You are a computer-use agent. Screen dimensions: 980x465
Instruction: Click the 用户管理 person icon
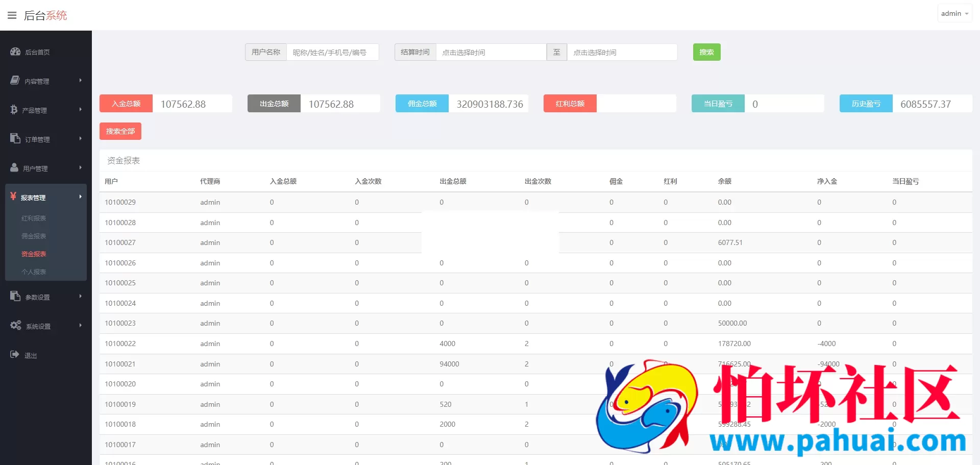[14, 168]
